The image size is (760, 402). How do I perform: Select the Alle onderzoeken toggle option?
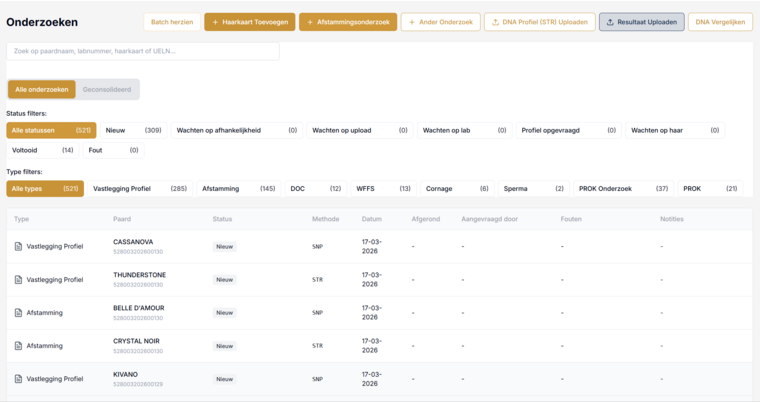[x=42, y=89]
